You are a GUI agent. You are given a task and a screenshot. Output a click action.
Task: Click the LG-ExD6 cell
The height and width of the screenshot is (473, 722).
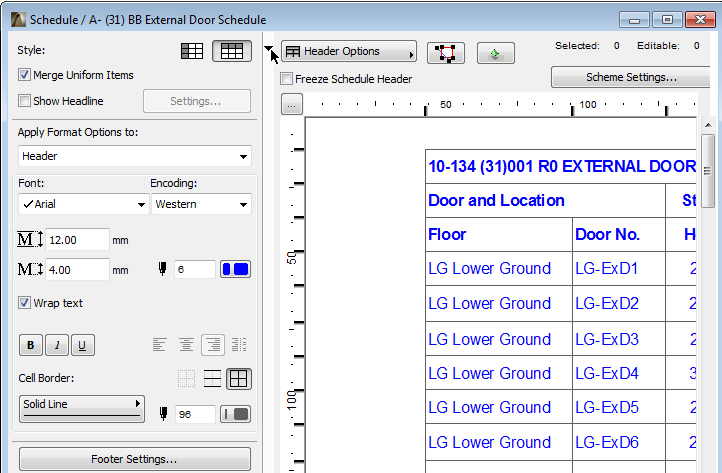click(619, 442)
